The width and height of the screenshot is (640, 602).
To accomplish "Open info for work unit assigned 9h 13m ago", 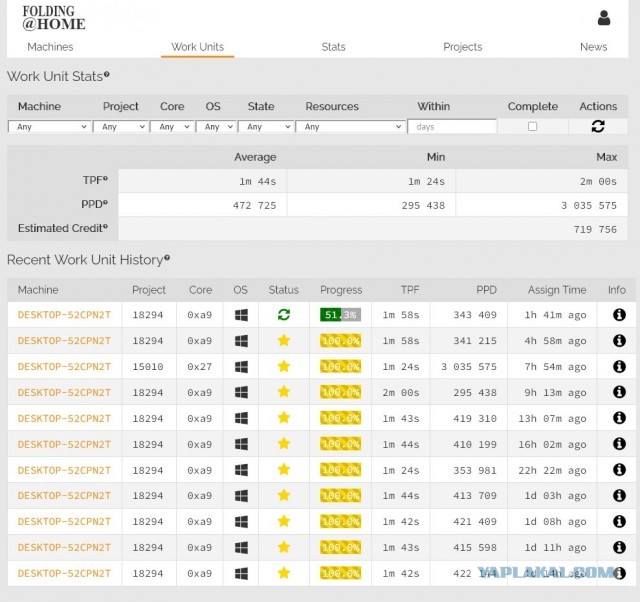I will pyautogui.click(x=619, y=392).
